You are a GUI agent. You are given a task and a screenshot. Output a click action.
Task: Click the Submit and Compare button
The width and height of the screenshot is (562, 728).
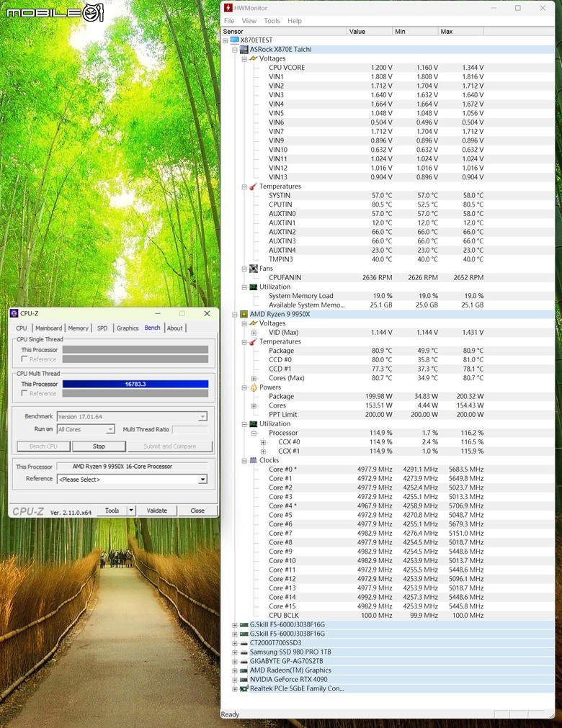point(170,446)
